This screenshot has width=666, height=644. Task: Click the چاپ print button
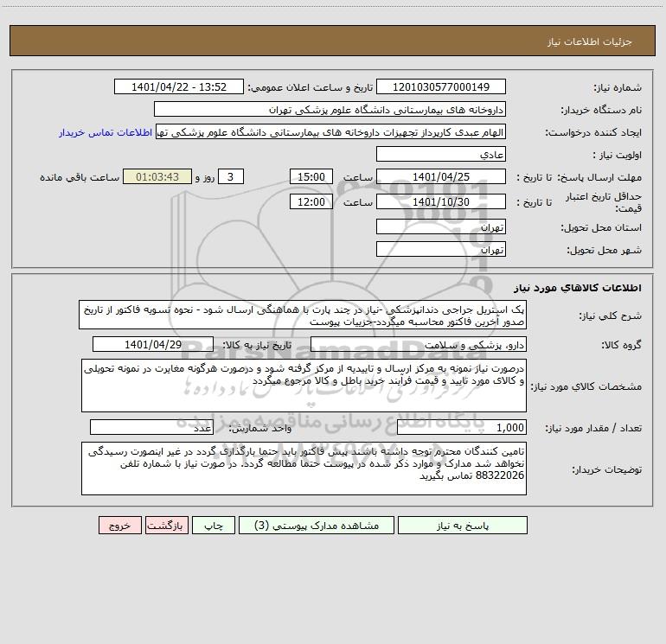pyautogui.click(x=214, y=525)
